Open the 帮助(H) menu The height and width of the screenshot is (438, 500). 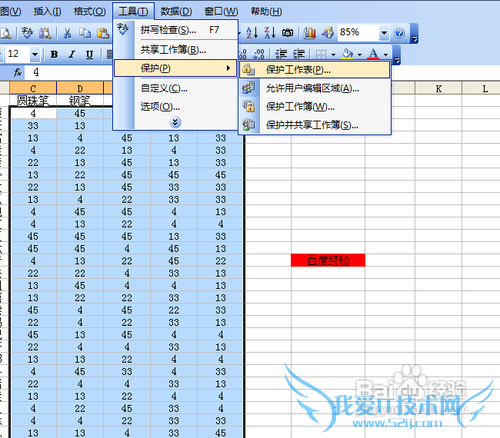tap(266, 11)
